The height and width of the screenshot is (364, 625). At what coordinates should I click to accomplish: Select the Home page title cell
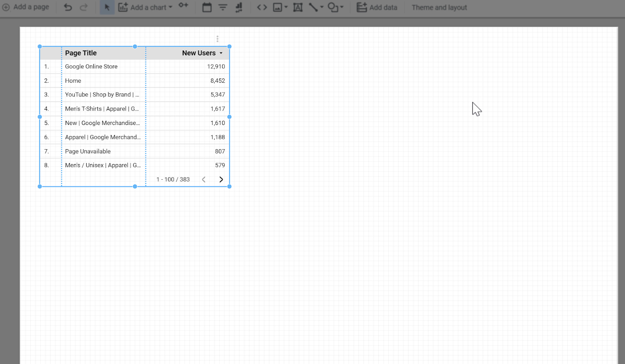[73, 81]
